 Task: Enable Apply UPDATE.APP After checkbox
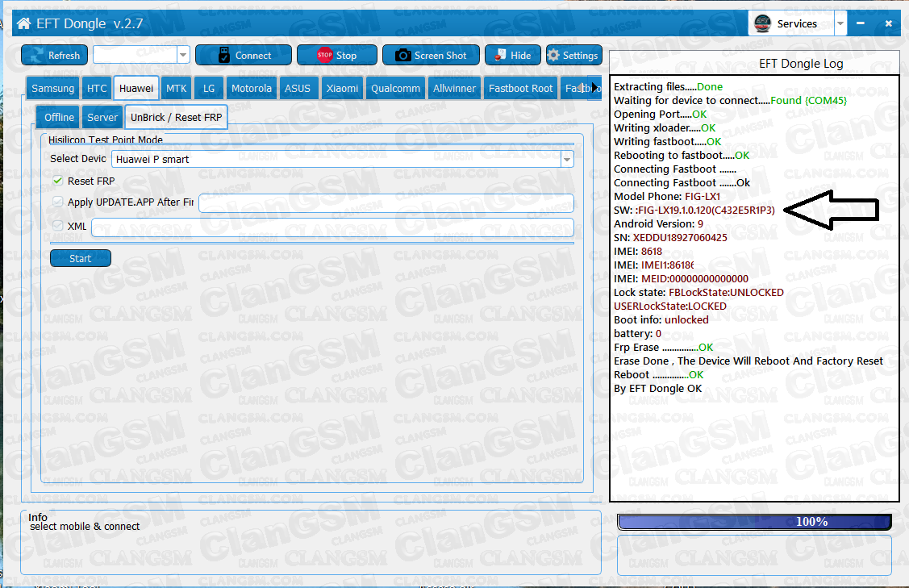point(58,202)
